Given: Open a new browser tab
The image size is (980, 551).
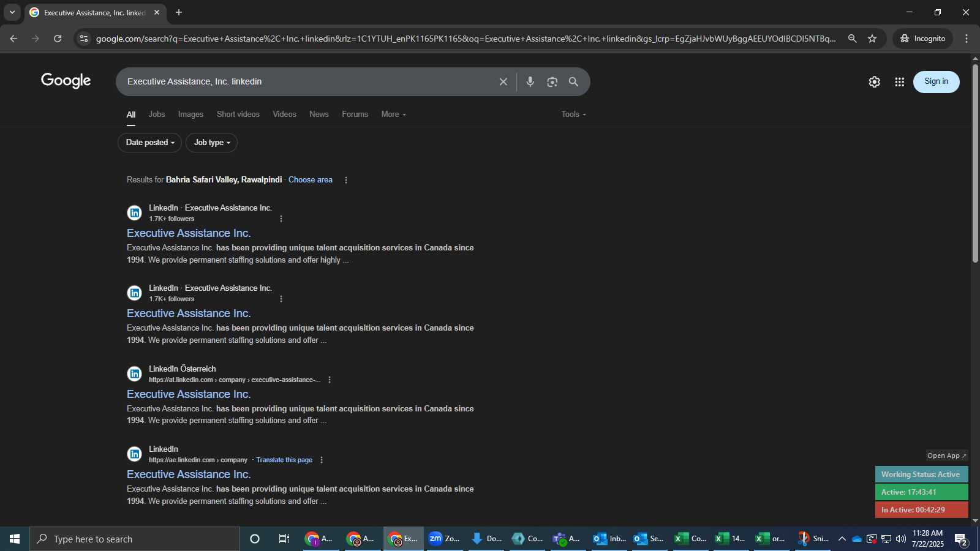Looking at the screenshot, I should 179,12.
